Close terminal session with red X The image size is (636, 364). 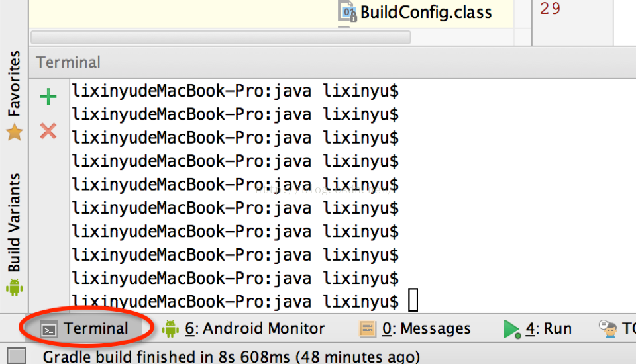point(48,131)
